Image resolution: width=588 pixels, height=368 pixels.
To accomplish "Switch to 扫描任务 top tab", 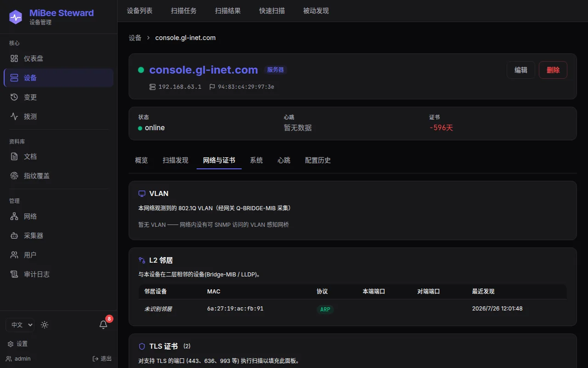I will tap(184, 11).
